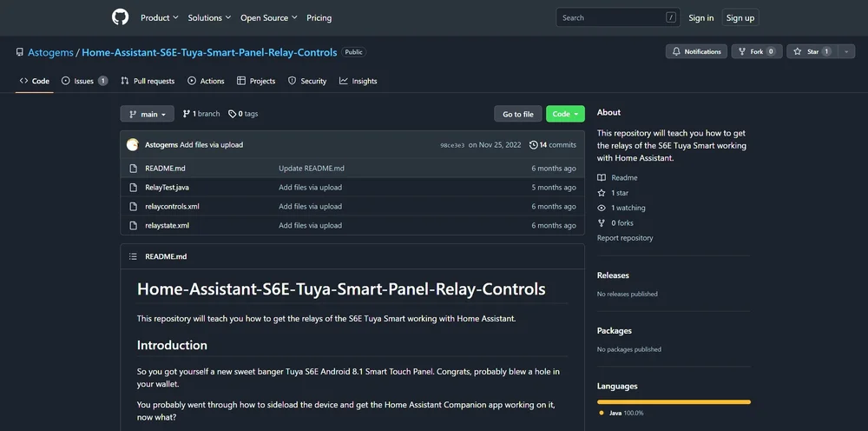Expand the Solutions menu

coord(209,17)
